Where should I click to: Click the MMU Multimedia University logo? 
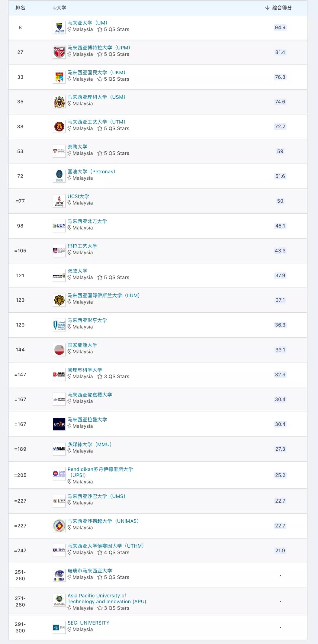[59, 449]
